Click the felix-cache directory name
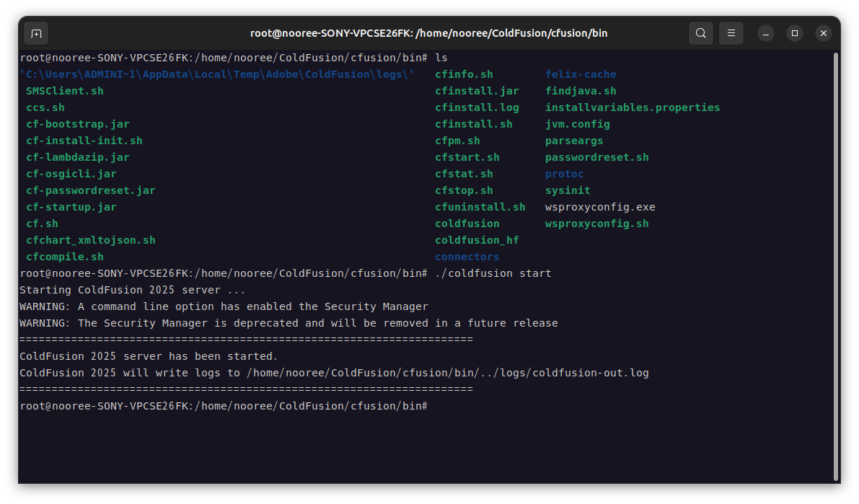Viewport: 859px width, 504px height. 581,74
